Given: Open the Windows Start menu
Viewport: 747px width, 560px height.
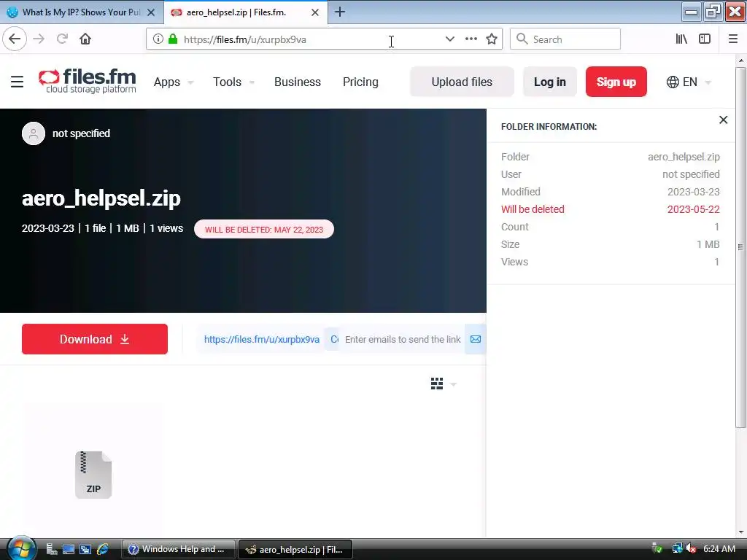Looking at the screenshot, I should point(21,548).
